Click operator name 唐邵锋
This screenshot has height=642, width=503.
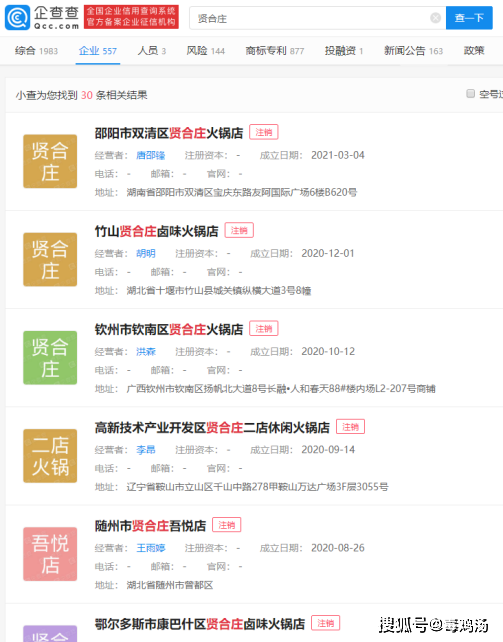pyautogui.click(x=151, y=156)
